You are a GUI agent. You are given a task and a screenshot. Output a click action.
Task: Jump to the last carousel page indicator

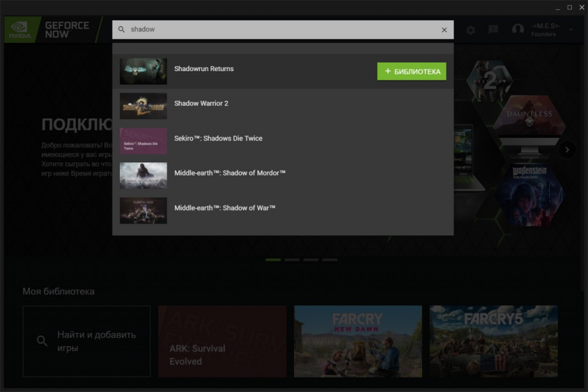[330, 260]
